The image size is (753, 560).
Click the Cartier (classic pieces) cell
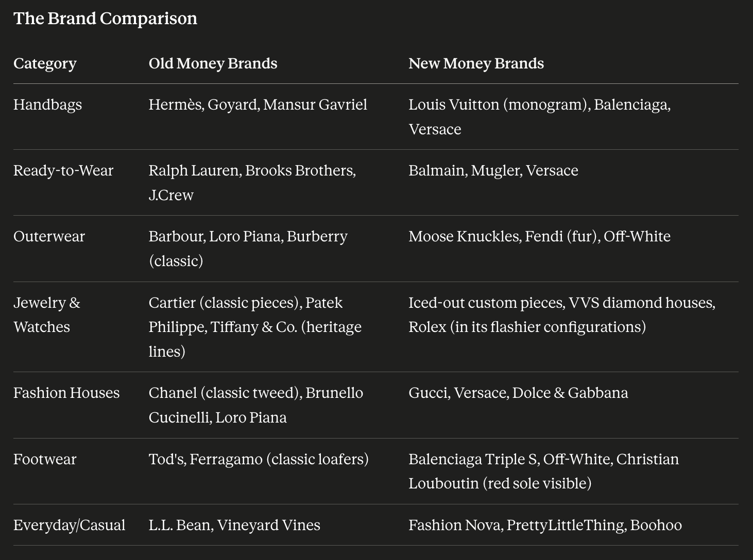(x=255, y=327)
